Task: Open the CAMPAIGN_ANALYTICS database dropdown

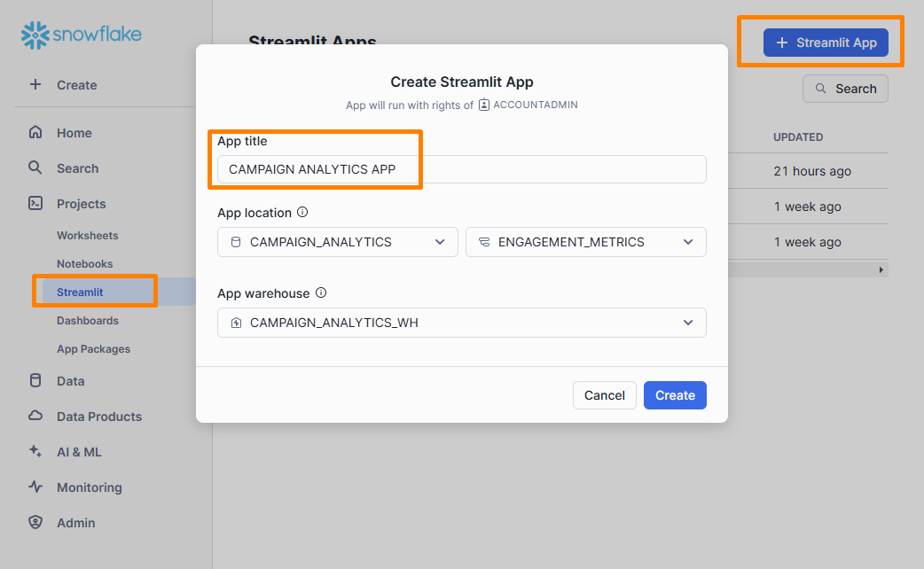Action: coord(338,242)
